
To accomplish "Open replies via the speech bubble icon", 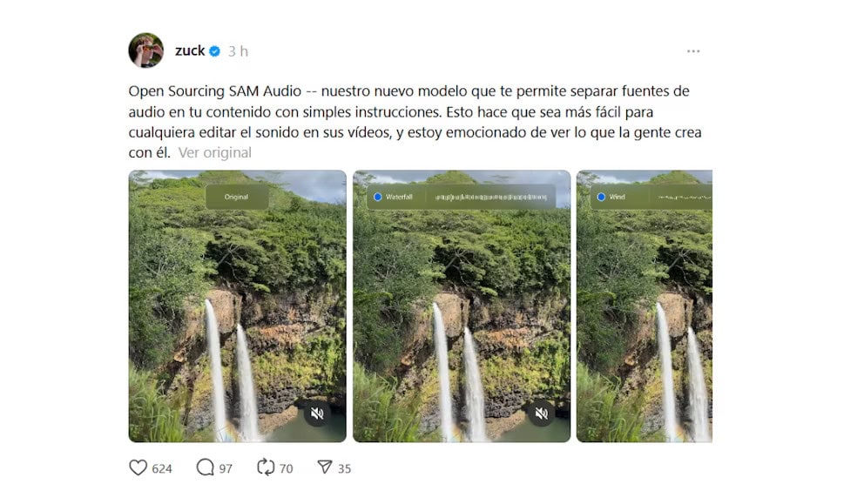I will click(x=206, y=467).
